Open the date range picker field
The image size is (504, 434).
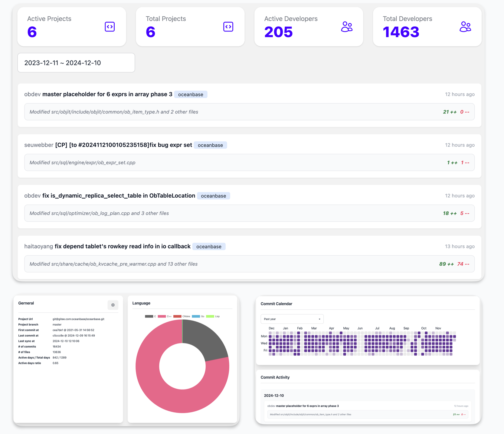pyautogui.click(x=76, y=63)
